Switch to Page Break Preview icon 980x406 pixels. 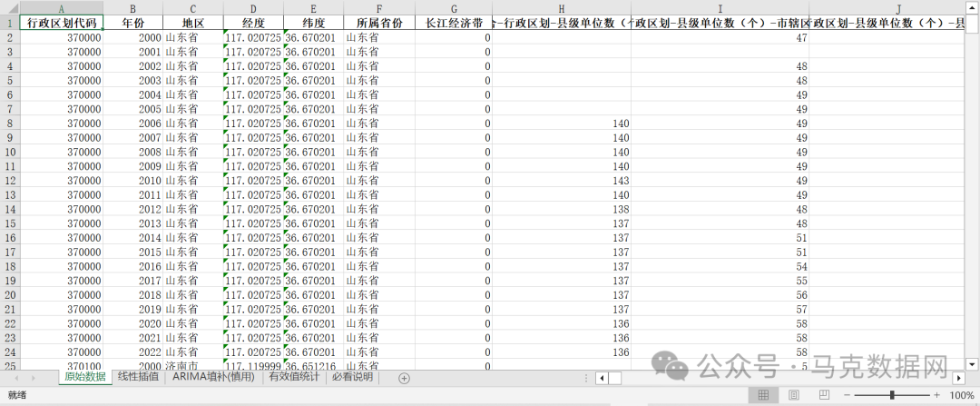pyautogui.click(x=824, y=395)
